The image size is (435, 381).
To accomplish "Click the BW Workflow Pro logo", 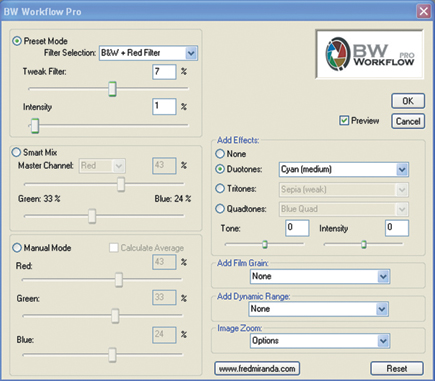I will pos(370,54).
